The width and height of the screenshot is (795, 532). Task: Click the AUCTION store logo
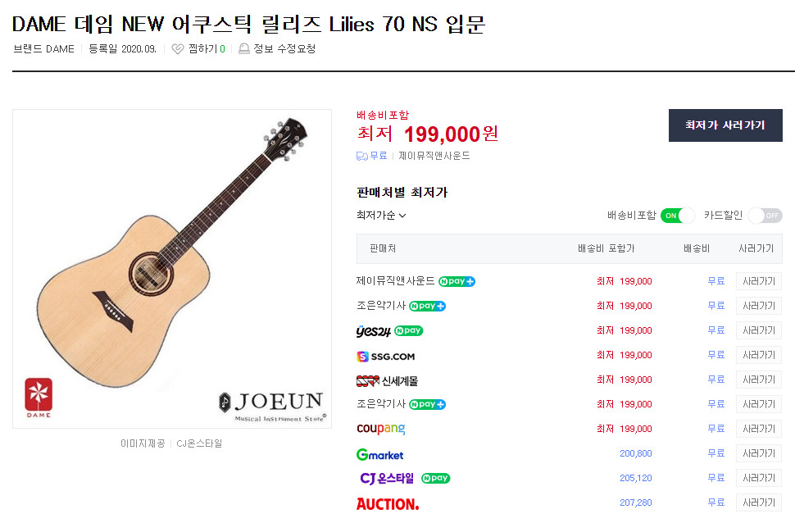[388, 502]
